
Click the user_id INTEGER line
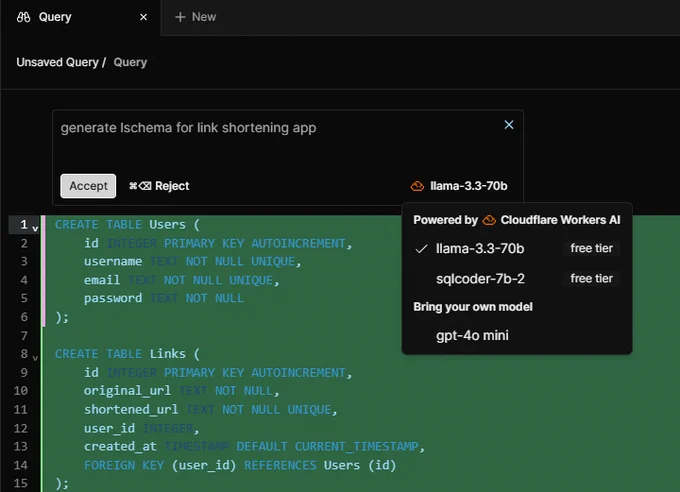coord(141,428)
